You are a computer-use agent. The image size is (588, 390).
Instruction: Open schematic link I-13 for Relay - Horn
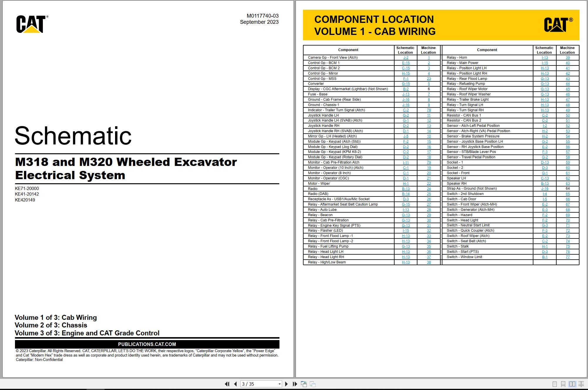pos(545,58)
